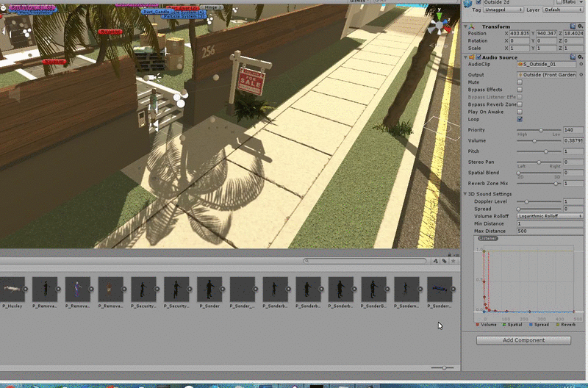This screenshot has width=588, height=388.
Task: Open the Transform component help icon
Action: point(573,26)
